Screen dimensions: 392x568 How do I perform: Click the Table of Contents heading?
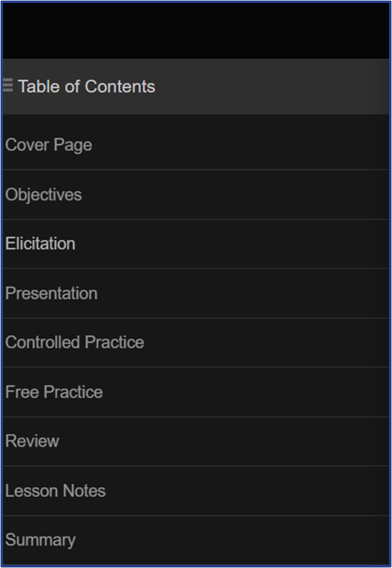click(x=86, y=86)
